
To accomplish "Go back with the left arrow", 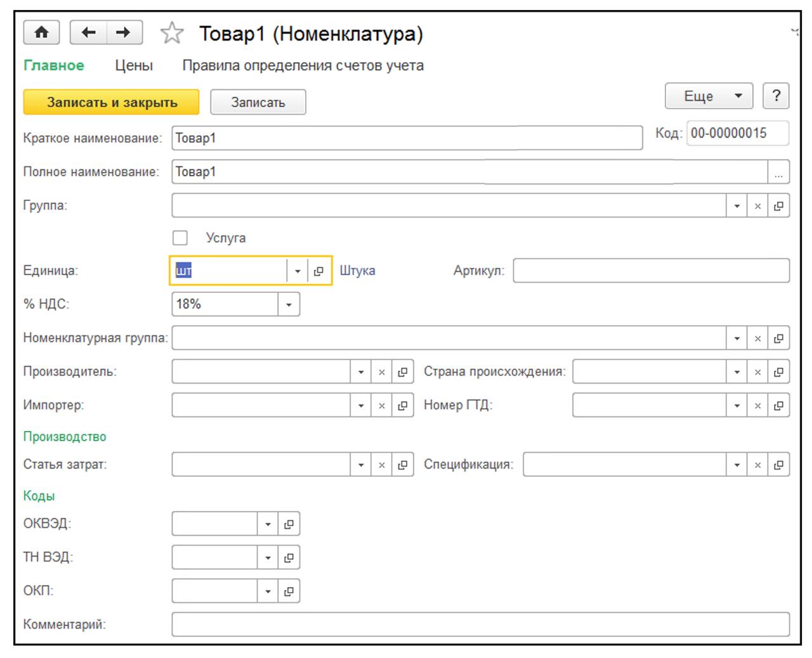I will (x=89, y=32).
